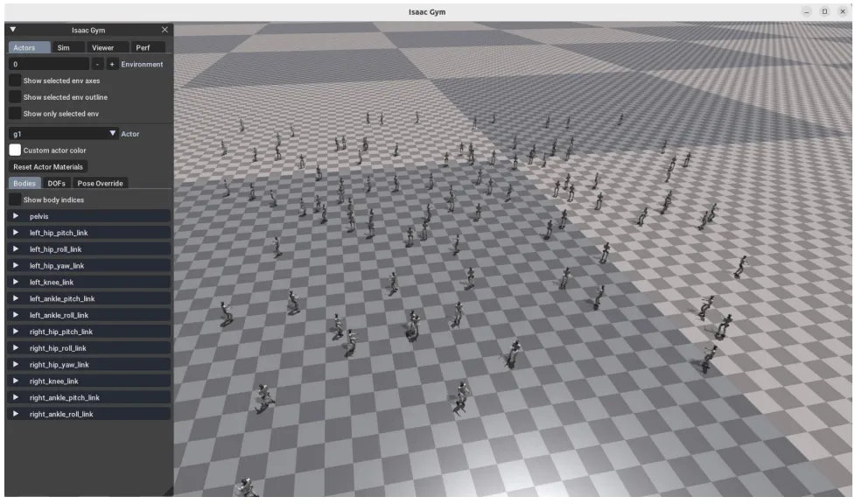
Task: Open the g1 Actor dropdown
Action: (63, 134)
